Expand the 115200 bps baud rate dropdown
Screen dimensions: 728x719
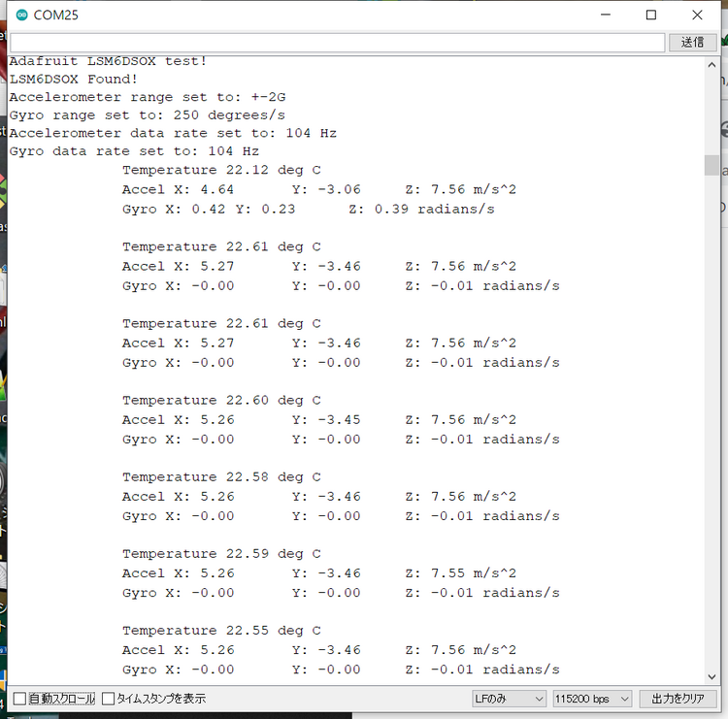click(591, 699)
